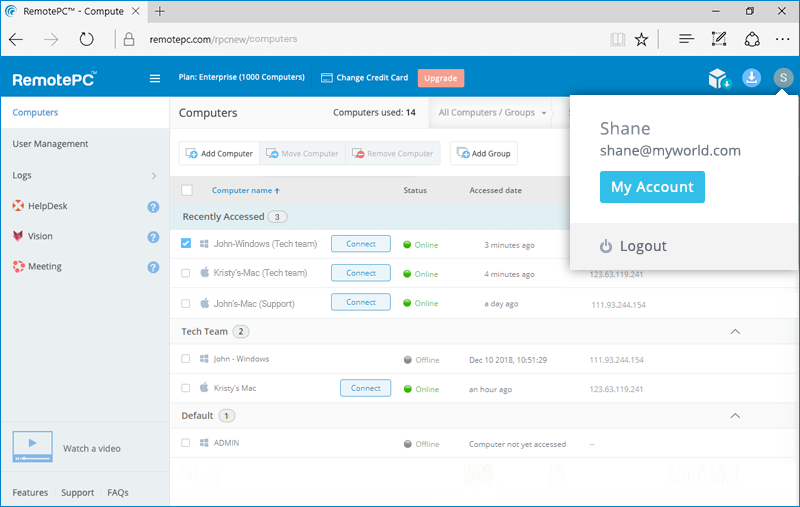Select User Management in sidebar
The image size is (800, 507).
[x=50, y=144]
